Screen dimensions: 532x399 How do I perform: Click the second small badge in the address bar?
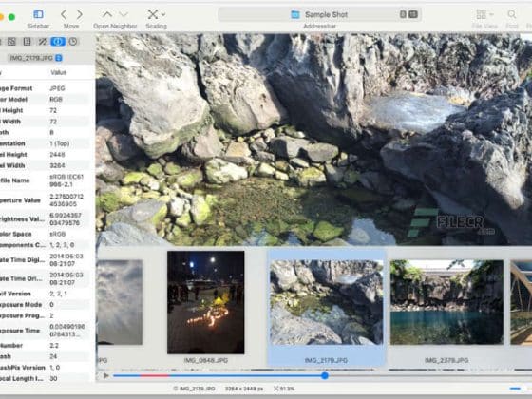(412, 14)
